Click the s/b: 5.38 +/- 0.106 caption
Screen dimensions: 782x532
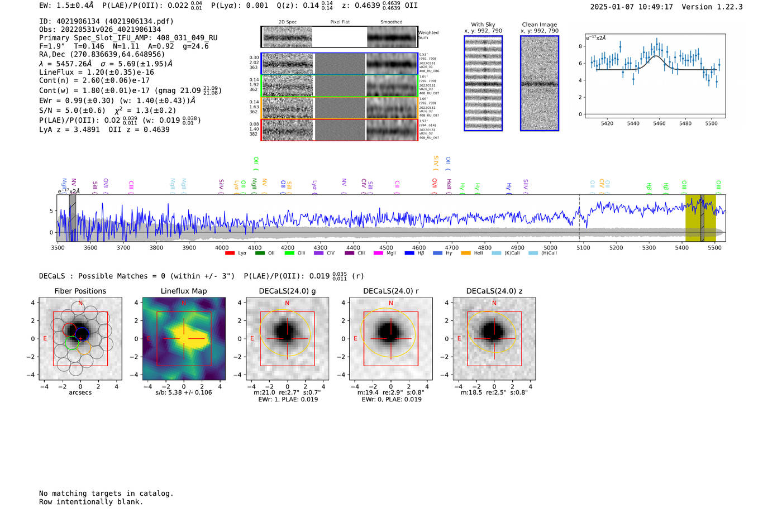pyautogui.click(x=184, y=392)
